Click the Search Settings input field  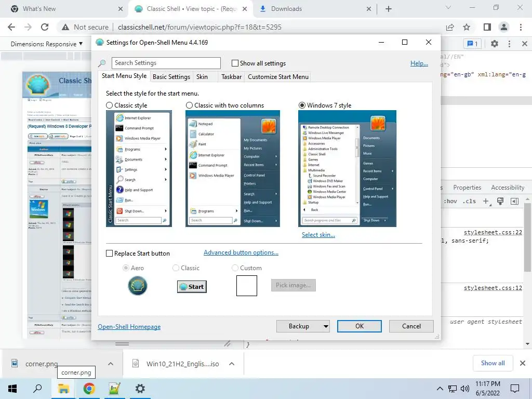click(166, 63)
